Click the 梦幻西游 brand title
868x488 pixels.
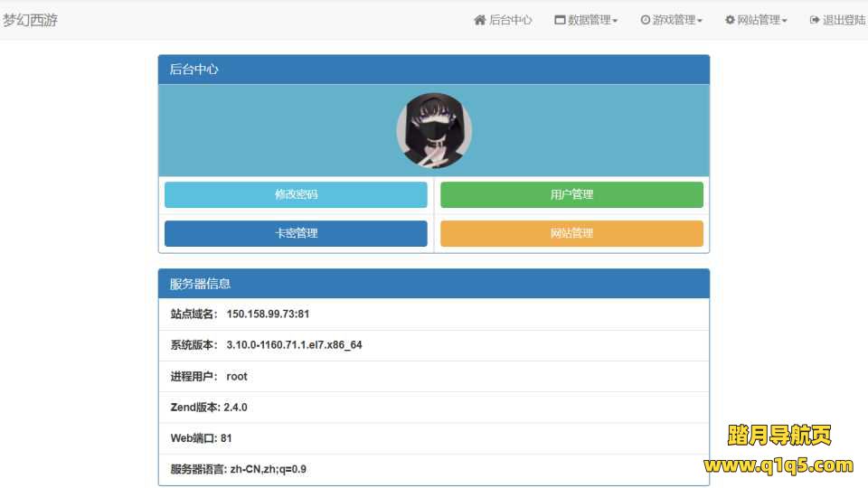coord(30,20)
